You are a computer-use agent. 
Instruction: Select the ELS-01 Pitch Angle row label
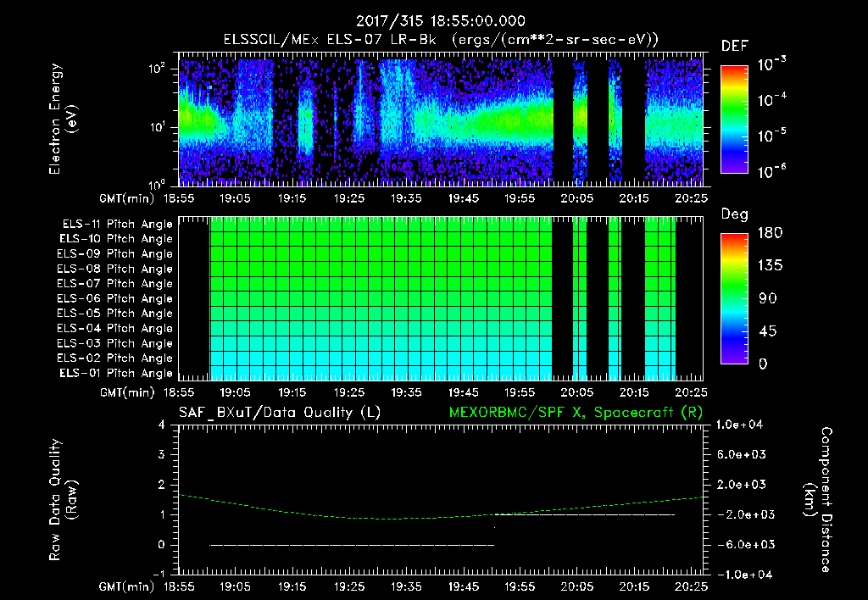pos(116,373)
